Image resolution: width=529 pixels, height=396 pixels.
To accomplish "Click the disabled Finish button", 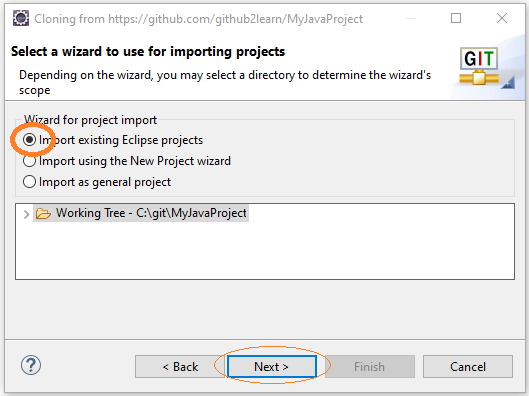I will pos(370,366).
